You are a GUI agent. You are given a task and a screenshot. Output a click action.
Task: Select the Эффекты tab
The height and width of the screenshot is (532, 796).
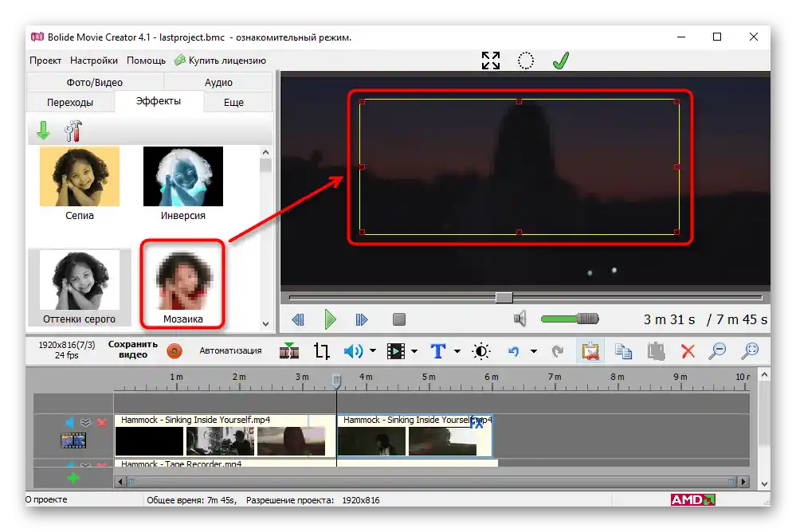tap(159, 101)
